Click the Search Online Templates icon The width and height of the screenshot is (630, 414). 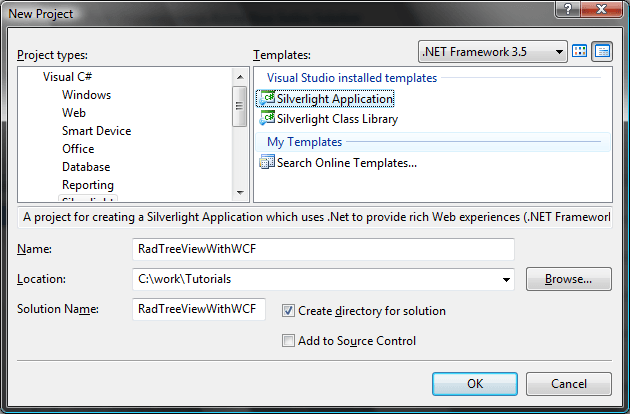(x=267, y=162)
